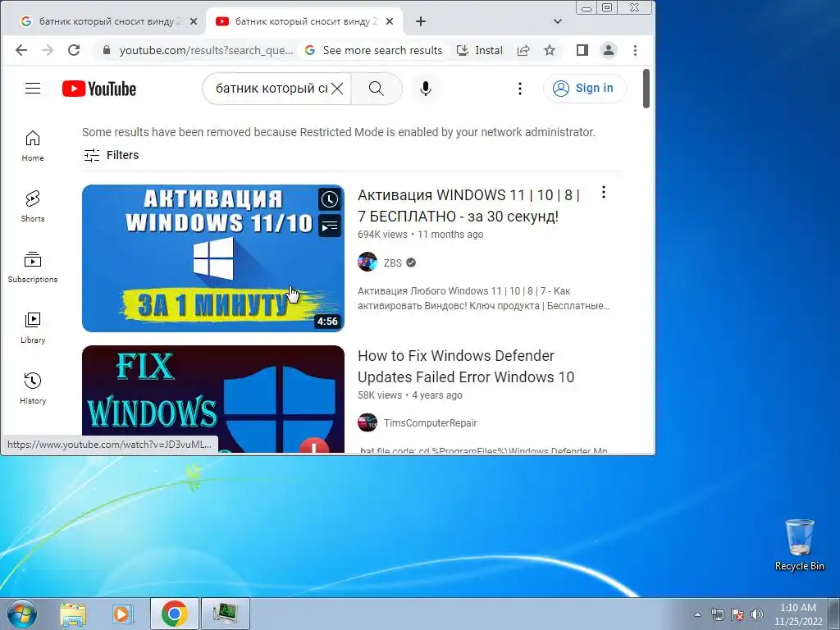Image resolution: width=840 pixels, height=630 pixels.
Task: Open Chrome three-dot menu
Action: pos(636,50)
